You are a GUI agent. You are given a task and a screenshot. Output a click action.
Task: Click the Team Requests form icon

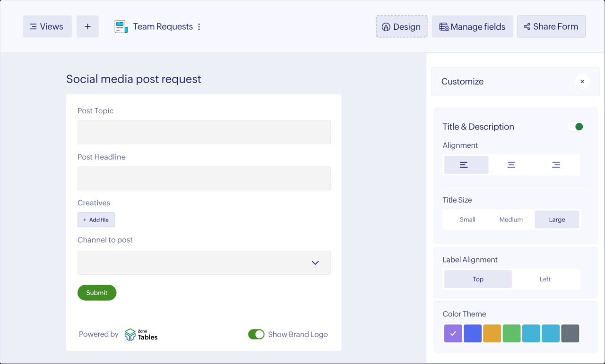(121, 27)
